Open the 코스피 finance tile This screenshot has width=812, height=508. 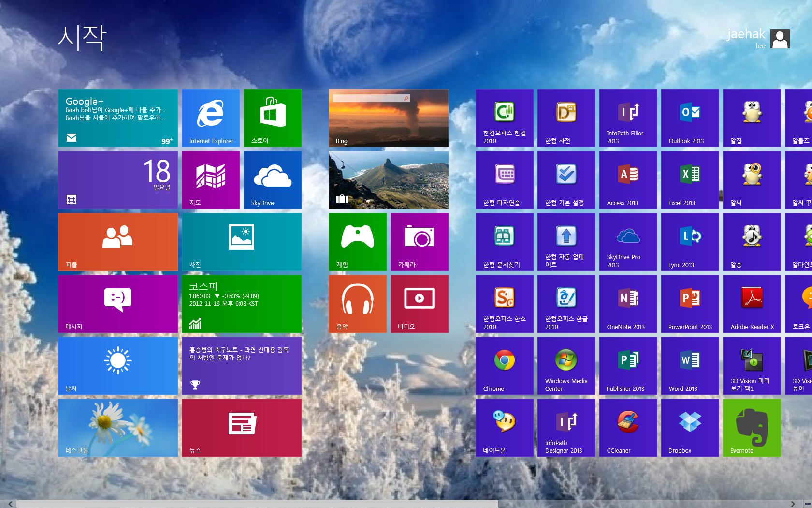242,304
